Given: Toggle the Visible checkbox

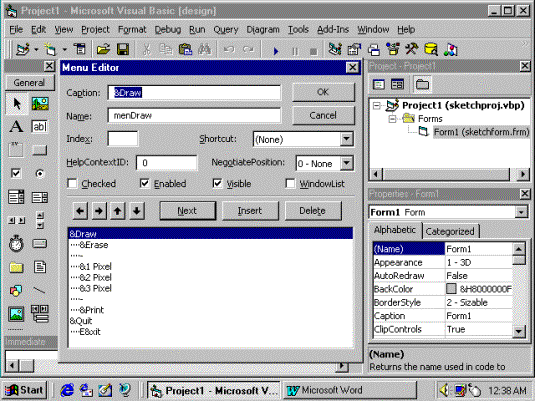Looking at the screenshot, I should (x=217, y=184).
